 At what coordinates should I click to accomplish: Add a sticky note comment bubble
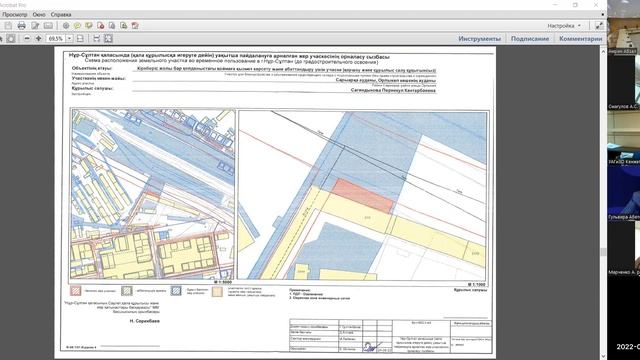point(77,26)
